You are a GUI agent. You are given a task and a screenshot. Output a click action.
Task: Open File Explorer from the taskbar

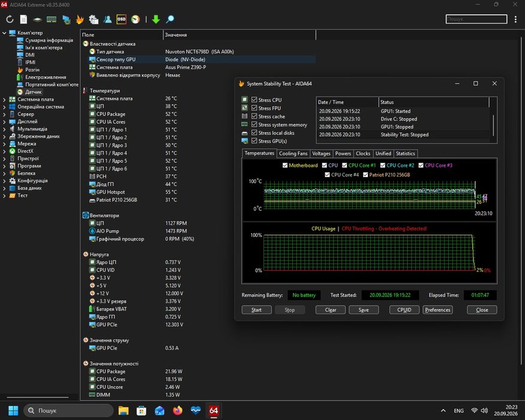pyautogui.click(x=124, y=410)
